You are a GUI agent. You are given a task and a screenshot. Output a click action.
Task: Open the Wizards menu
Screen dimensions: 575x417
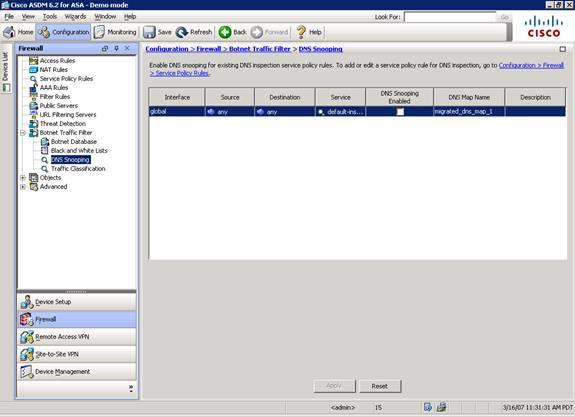click(x=75, y=17)
